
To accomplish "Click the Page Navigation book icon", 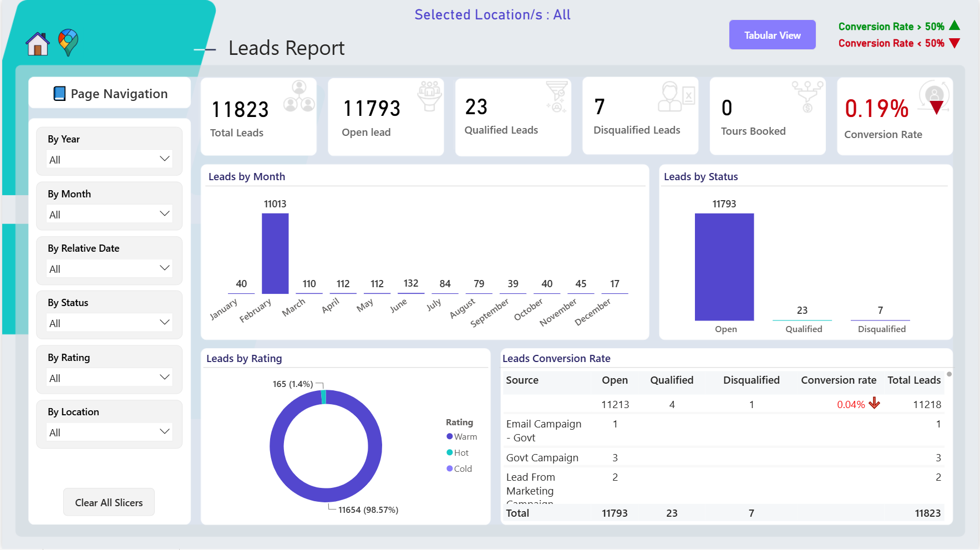I will (59, 94).
